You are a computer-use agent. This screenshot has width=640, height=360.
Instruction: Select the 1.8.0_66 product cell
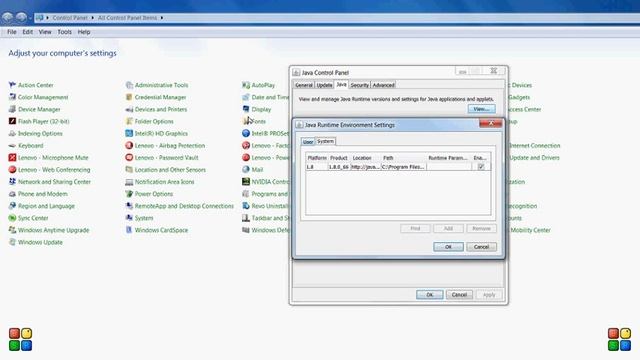click(x=339, y=167)
